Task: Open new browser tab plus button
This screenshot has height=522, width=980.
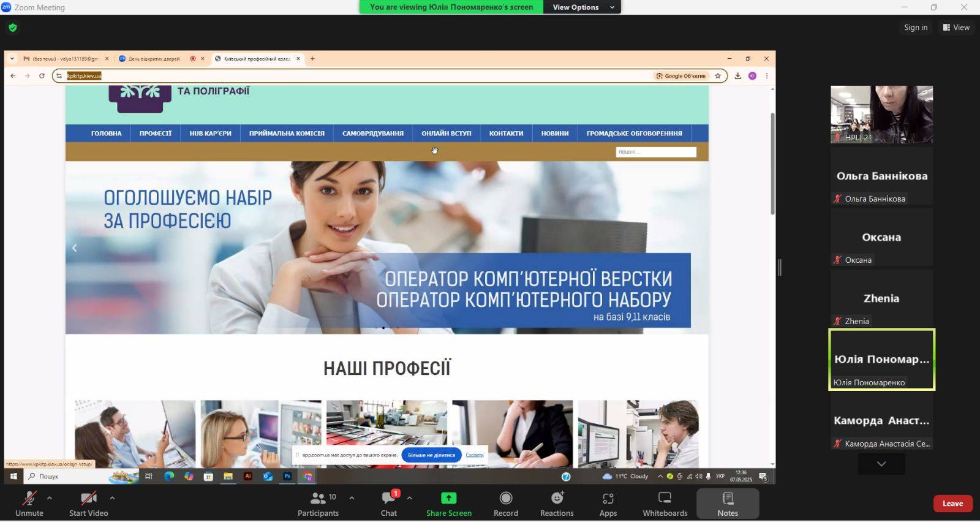Action: 312,59
